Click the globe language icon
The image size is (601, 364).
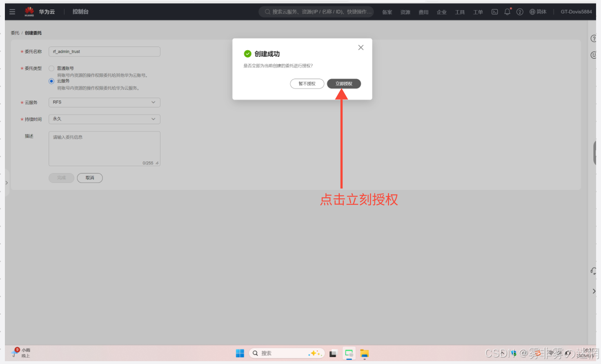pyautogui.click(x=532, y=12)
